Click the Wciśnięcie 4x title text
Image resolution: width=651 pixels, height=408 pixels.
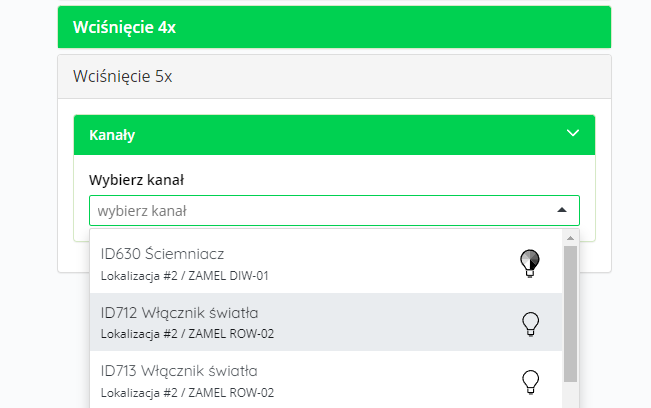click(x=125, y=27)
